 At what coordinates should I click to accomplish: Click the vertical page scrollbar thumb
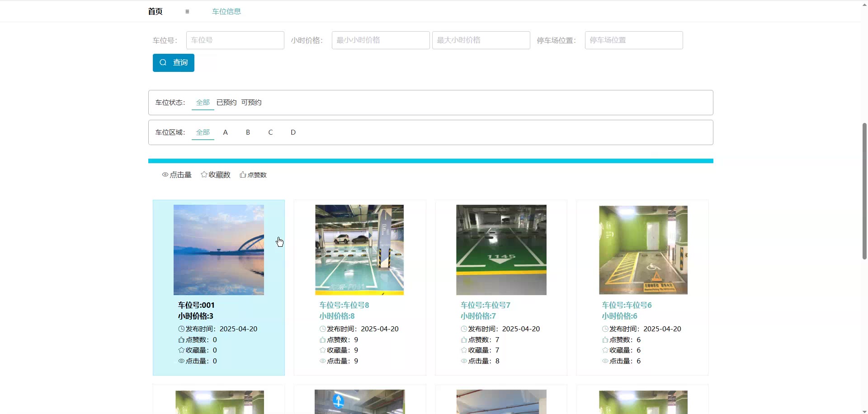tap(864, 191)
